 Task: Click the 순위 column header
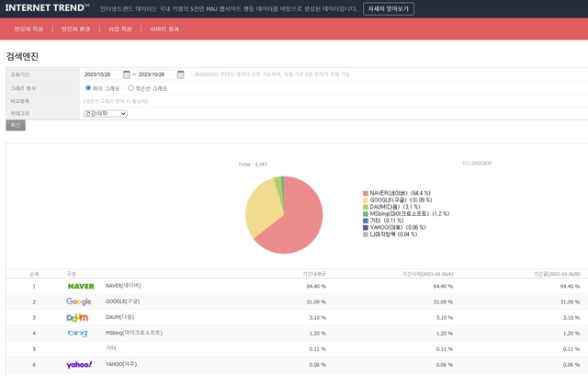pyautogui.click(x=34, y=274)
